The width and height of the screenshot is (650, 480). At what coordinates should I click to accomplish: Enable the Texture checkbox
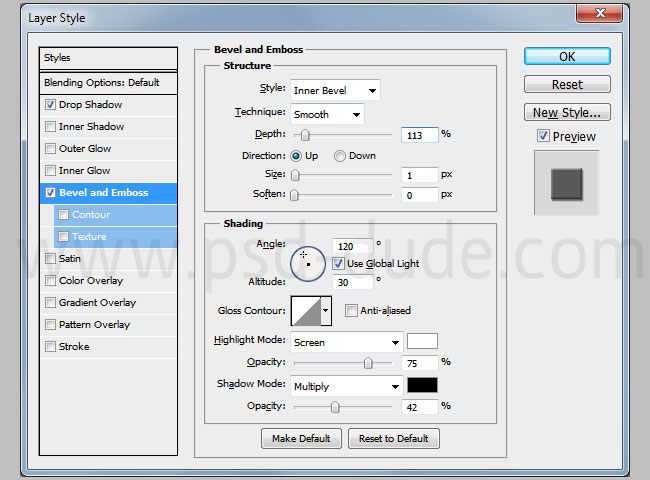coord(63,236)
